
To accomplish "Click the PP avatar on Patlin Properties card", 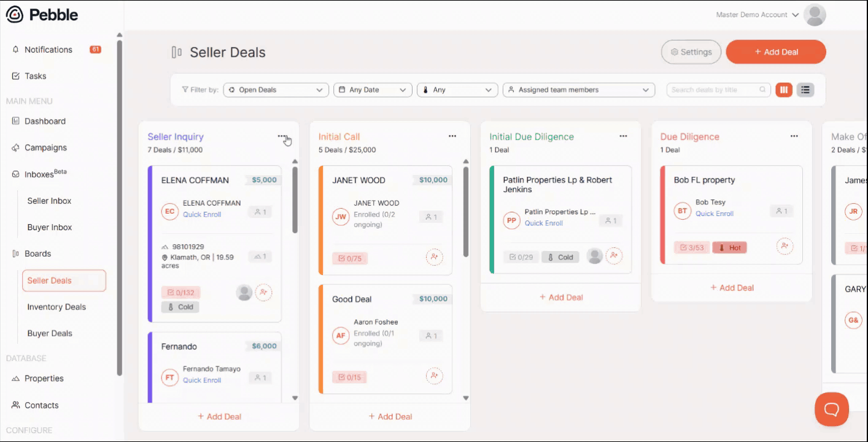I will click(x=511, y=220).
